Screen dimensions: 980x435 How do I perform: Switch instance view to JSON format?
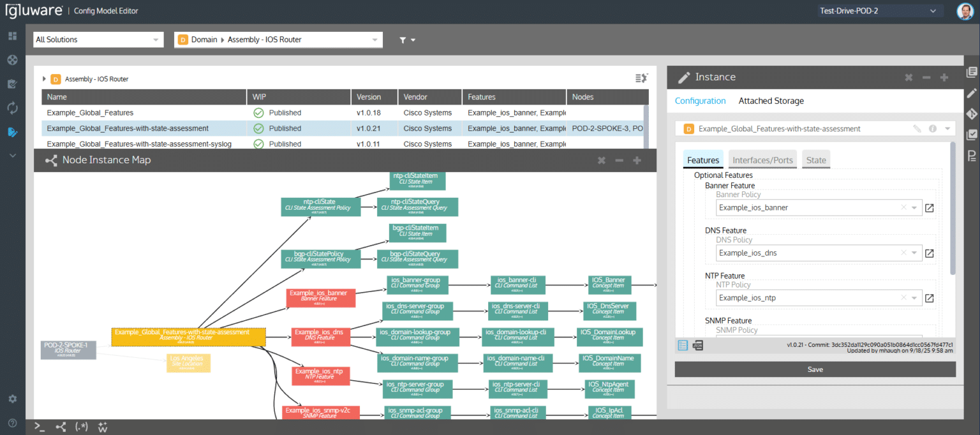[697, 345]
